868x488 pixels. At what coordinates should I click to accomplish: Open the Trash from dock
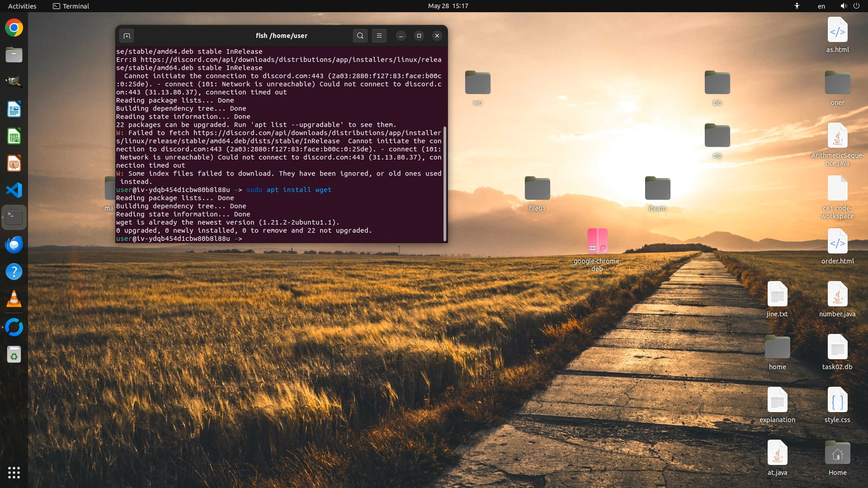(x=14, y=355)
